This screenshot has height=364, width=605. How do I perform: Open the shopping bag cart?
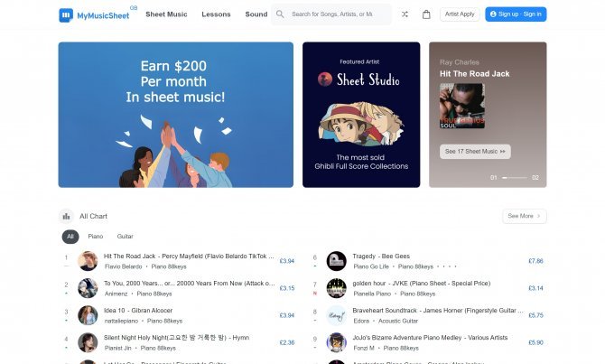(426, 14)
